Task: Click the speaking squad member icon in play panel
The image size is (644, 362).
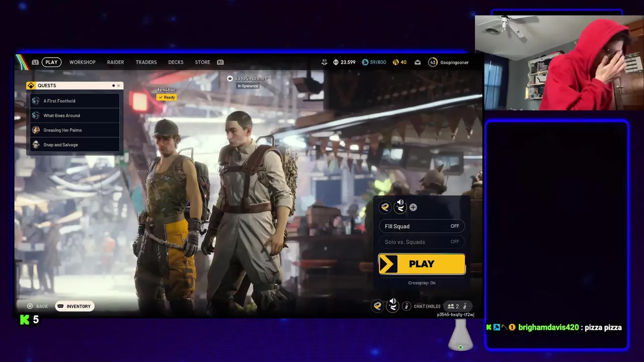Action: pyautogui.click(x=399, y=206)
